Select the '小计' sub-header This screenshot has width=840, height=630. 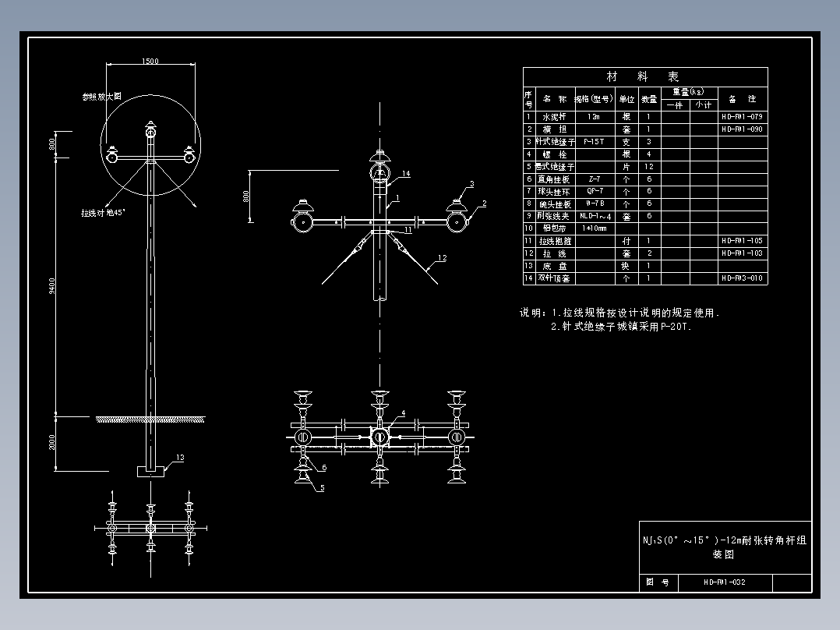click(704, 105)
